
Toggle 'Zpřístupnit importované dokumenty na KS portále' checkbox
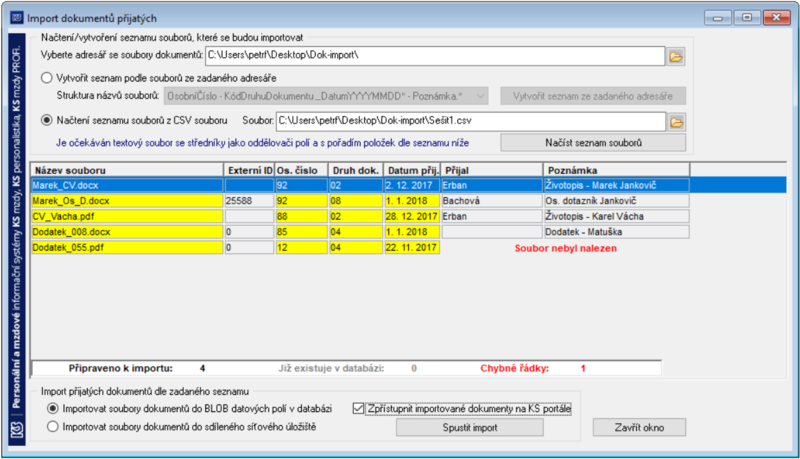coord(358,409)
